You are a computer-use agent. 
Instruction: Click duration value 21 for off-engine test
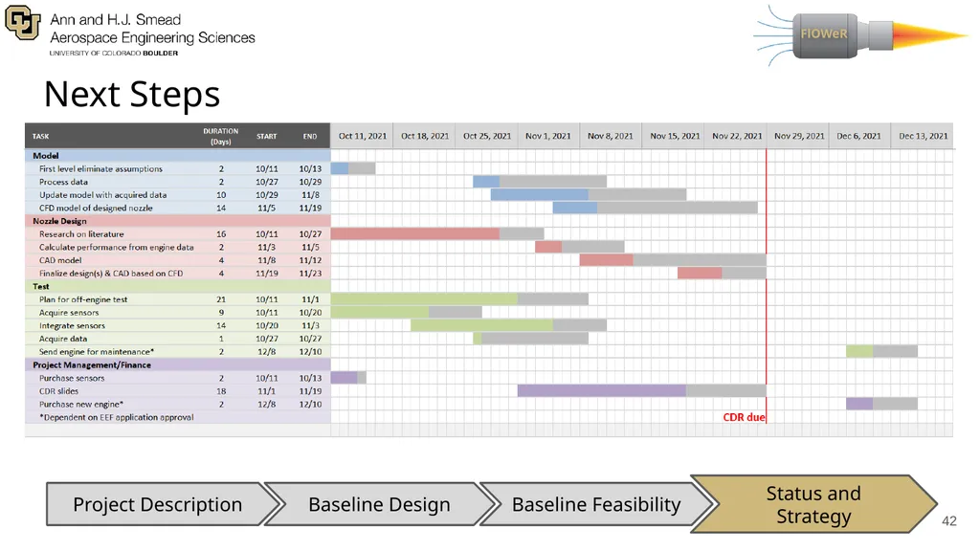pyautogui.click(x=221, y=299)
